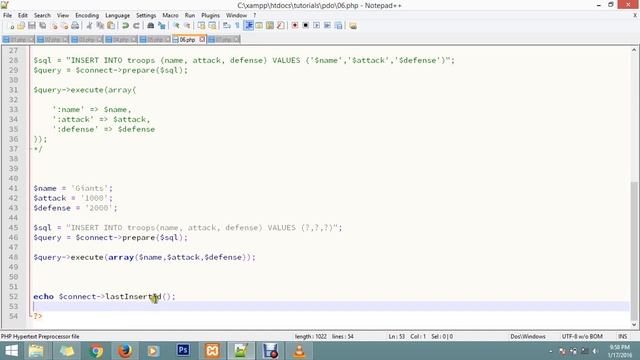Toggle the indent guide button
This screenshot has width=640, height=360.
click(249, 26)
